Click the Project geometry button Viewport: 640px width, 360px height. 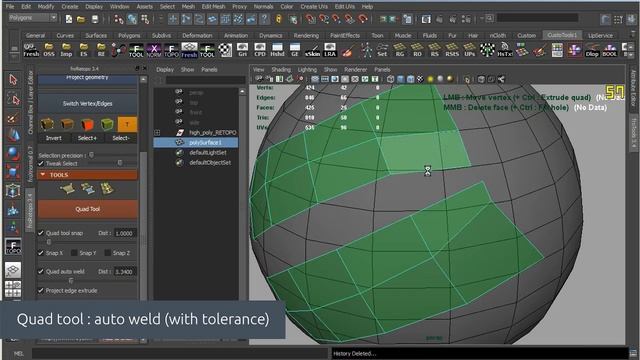coord(87,78)
